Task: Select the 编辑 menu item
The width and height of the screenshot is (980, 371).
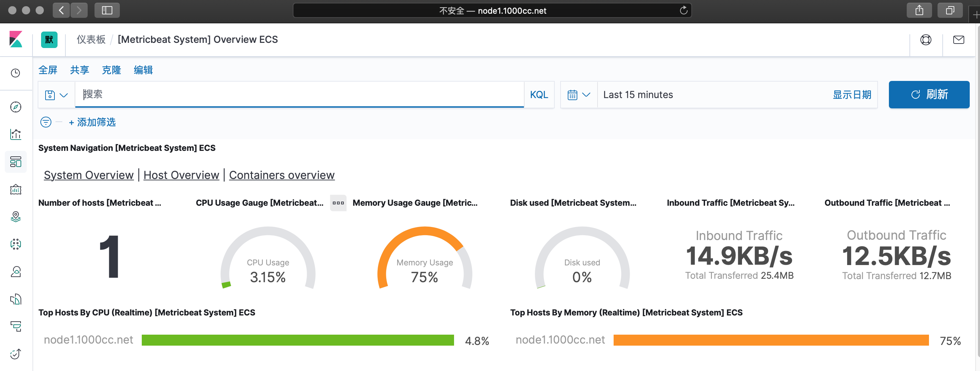Action: pyautogui.click(x=143, y=70)
